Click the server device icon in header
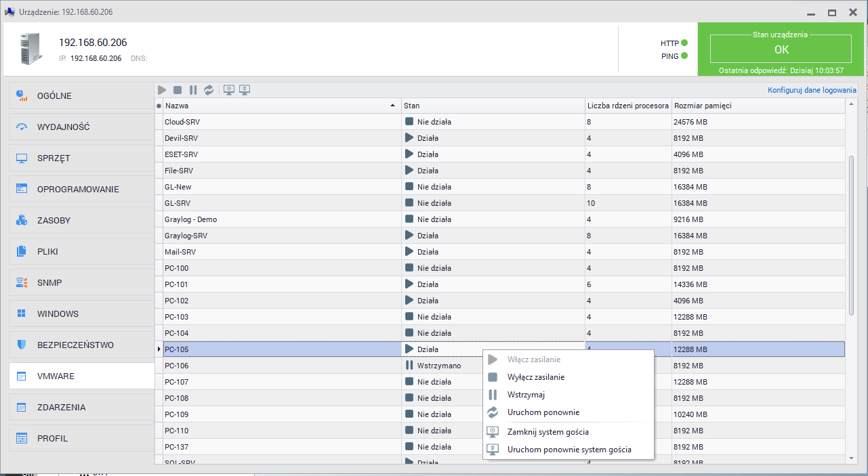The image size is (868, 476). click(x=31, y=49)
